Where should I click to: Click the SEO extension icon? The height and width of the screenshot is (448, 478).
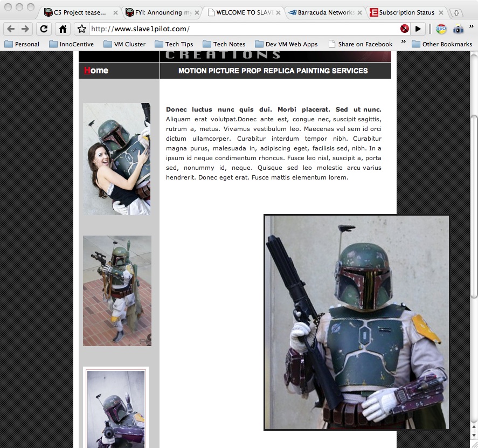441,29
